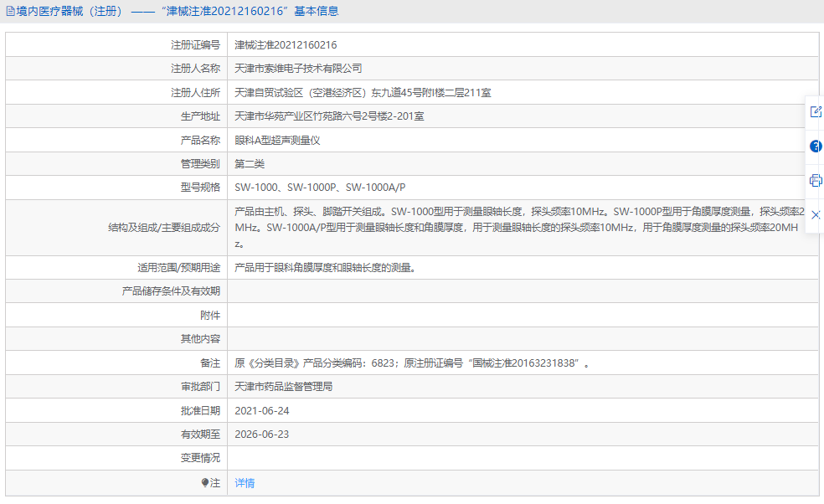This screenshot has height=504, width=824.
Task: Click the printer icon in the right sidebar
Action: [816, 181]
